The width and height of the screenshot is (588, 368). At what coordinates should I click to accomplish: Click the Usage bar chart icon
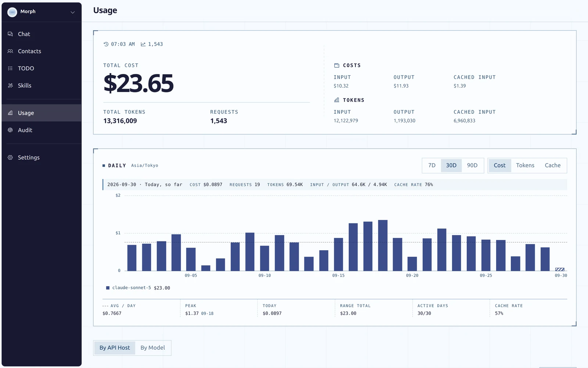(x=10, y=113)
